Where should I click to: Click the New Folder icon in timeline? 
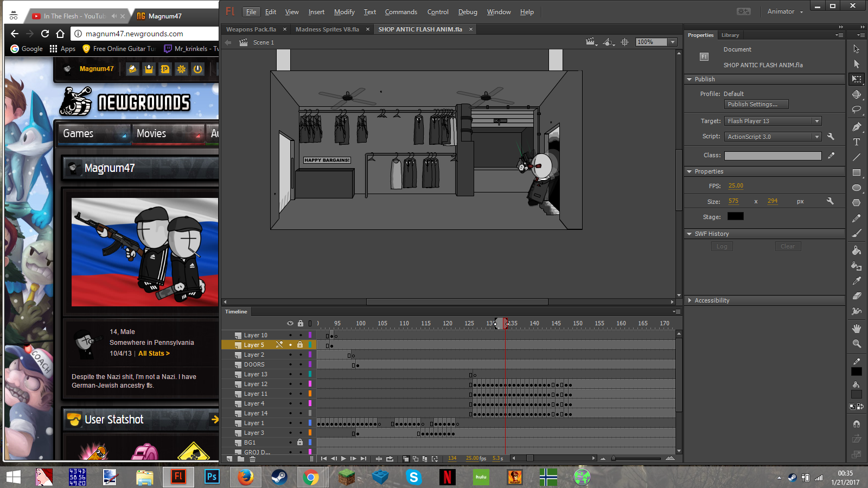(x=241, y=459)
